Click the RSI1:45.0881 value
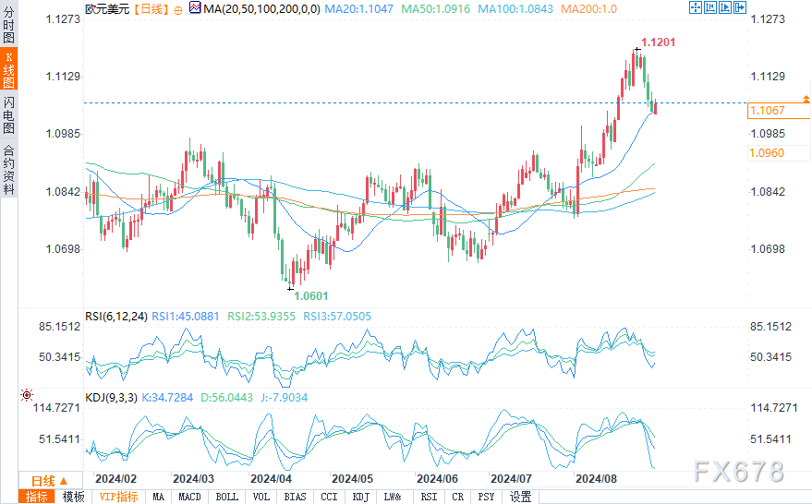The image size is (812, 504). 186,317
